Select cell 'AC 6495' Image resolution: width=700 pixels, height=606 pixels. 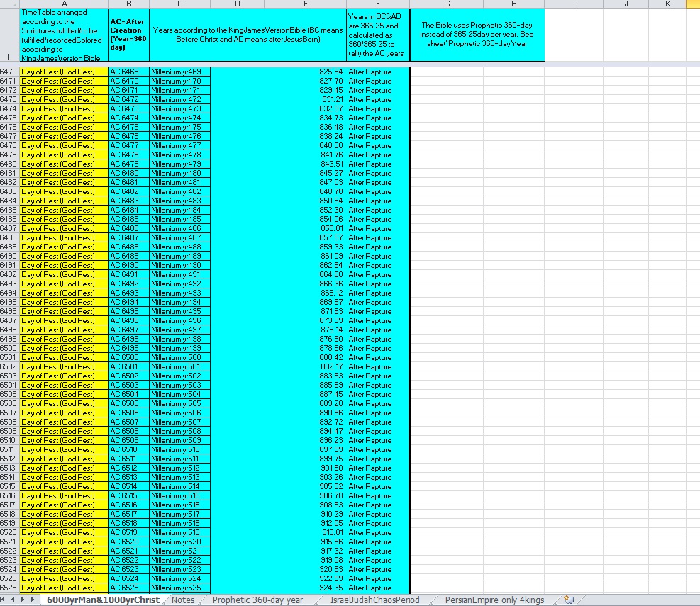click(x=128, y=311)
